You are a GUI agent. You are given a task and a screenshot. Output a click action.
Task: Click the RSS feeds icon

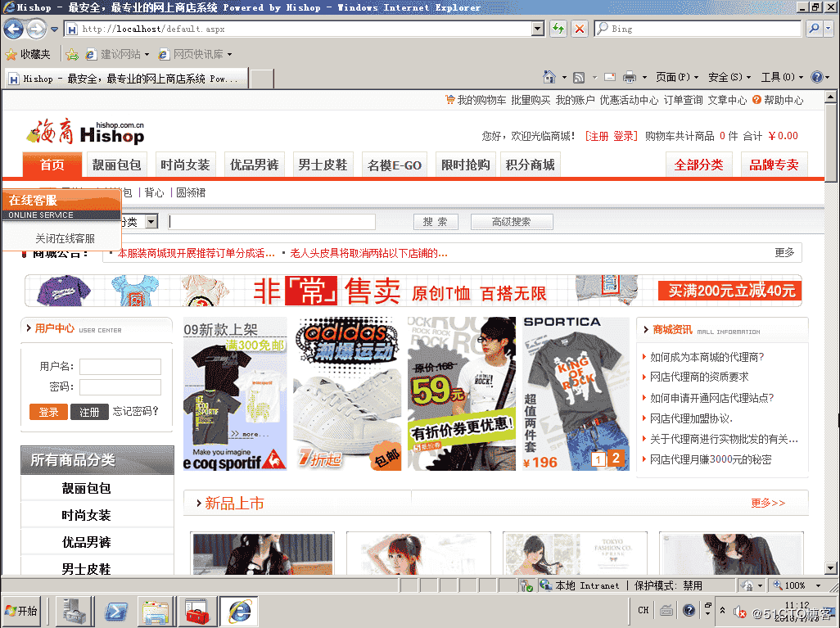click(579, 78)
